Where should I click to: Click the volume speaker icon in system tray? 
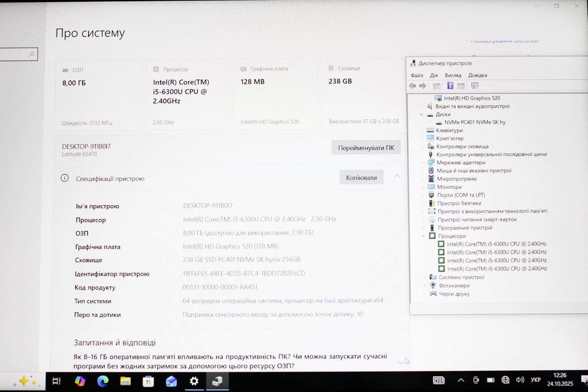[520, 380]
